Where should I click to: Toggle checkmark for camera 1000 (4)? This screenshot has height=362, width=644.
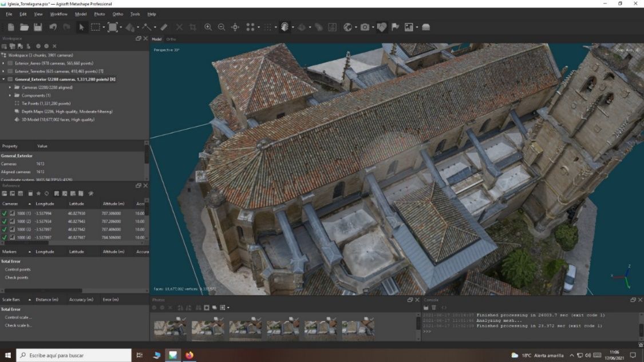click(x=5, y=237)
